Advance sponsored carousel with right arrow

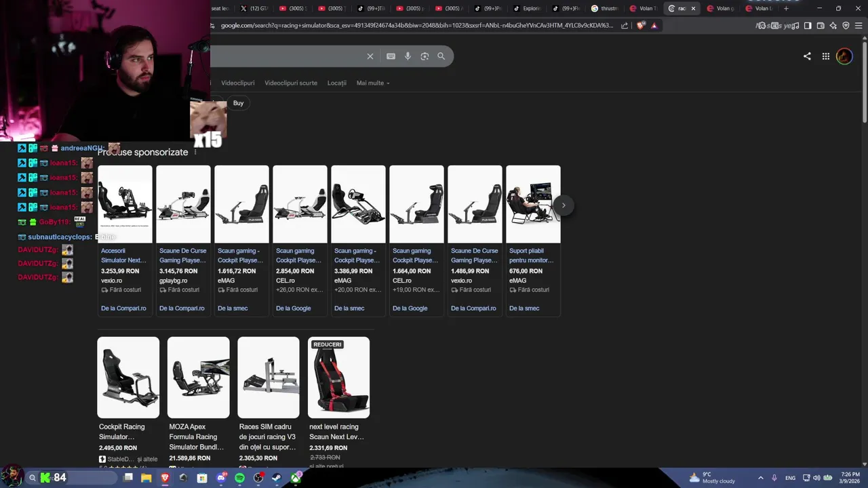[563, 205]
